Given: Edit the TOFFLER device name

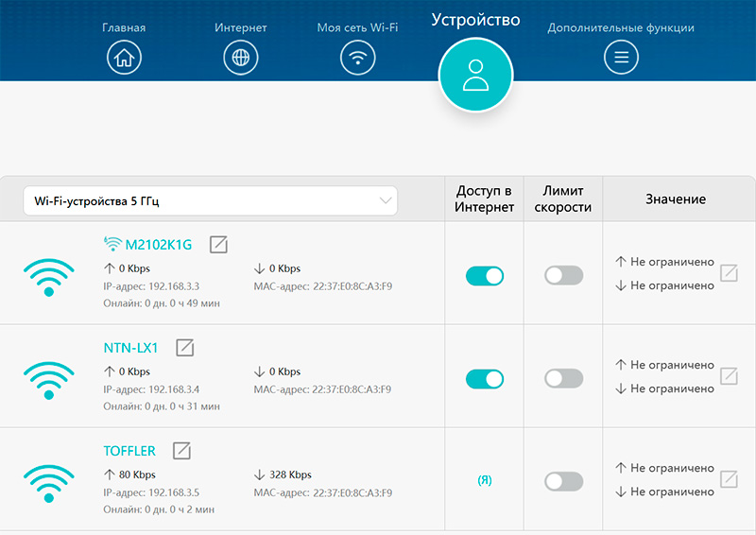Looking at the screenshot, I should tap(181, 451).
